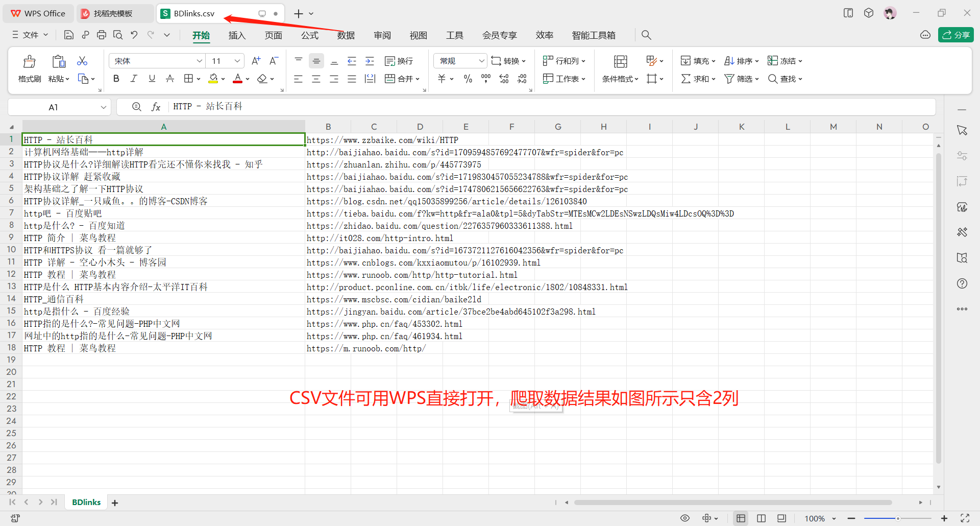Toggle Strikethrough formatting
Viewport: 980px width, 526px height.
(x=170, y=79)
